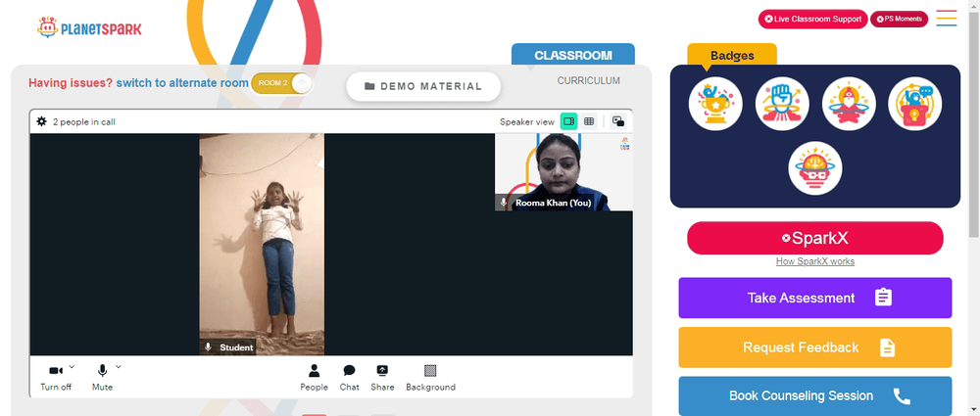
Task: Expand camera options chevron
Action: click(x=72, y=367)
